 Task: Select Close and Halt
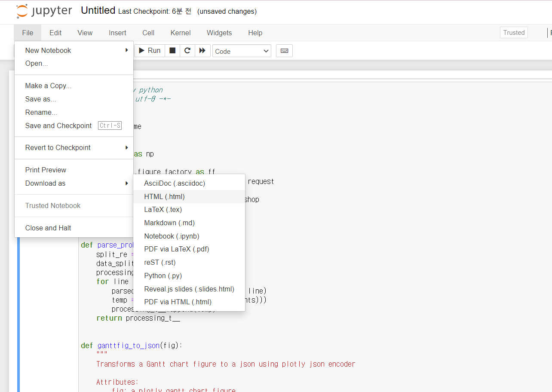point(74,228)
